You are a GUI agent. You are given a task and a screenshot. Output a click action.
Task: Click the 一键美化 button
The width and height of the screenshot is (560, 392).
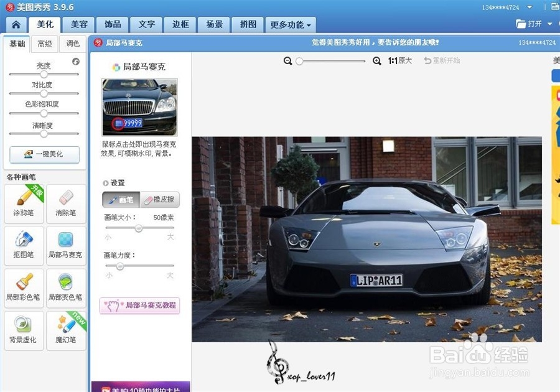(44, 154)
